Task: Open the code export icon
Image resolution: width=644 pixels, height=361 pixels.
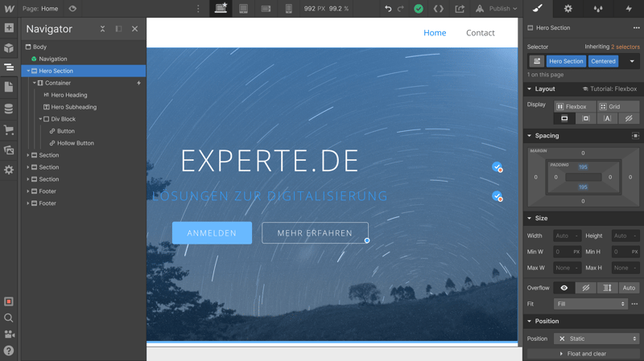Action: (439, 9)
